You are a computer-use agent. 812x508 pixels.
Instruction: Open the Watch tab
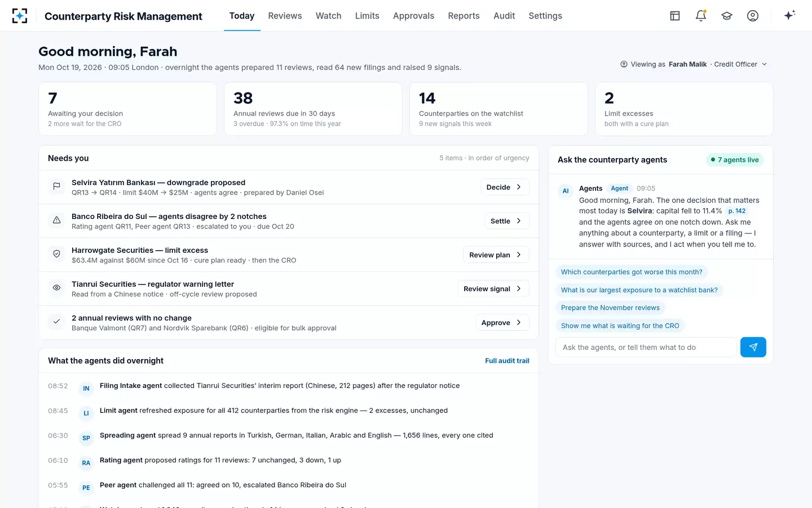coord(328,16)
